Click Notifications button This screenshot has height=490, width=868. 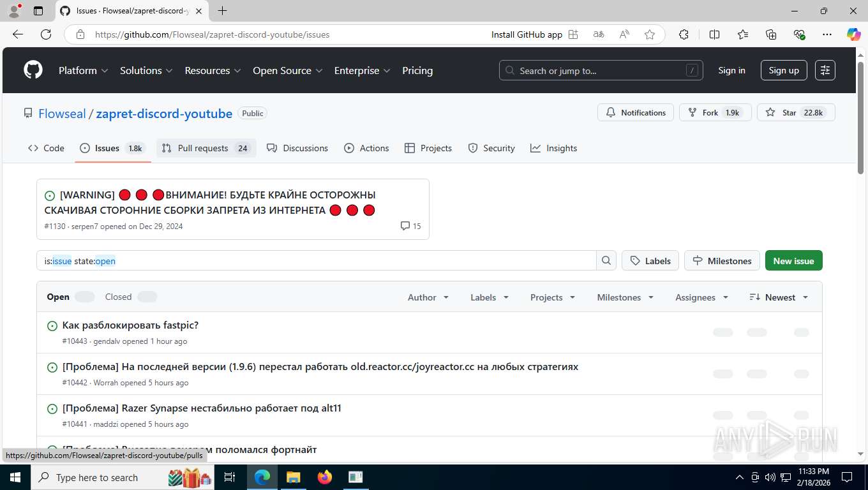point(636,112)
